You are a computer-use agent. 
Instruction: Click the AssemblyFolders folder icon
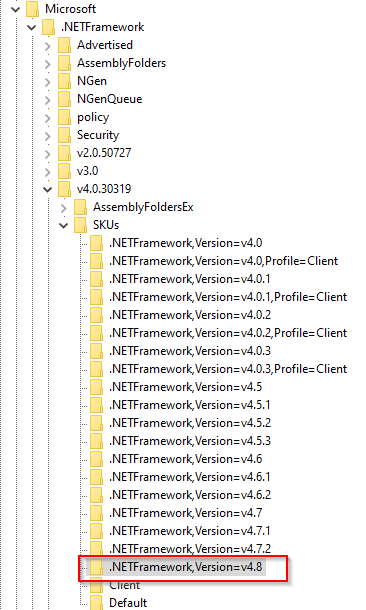[x=64, y=63]
